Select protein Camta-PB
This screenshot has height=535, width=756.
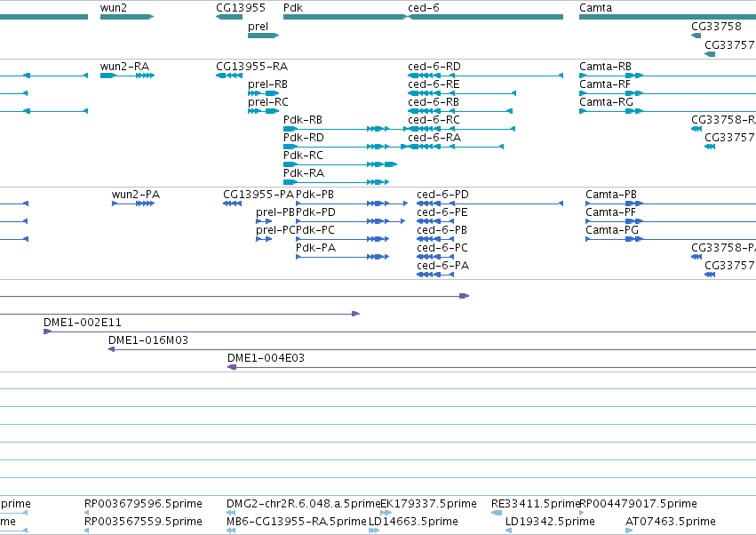pos(611,195)
